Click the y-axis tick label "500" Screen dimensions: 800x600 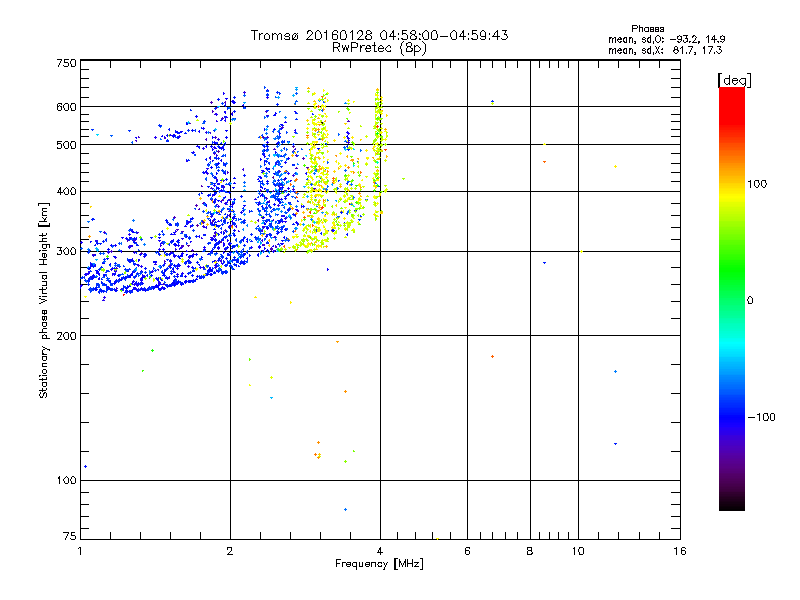(66, 145)
